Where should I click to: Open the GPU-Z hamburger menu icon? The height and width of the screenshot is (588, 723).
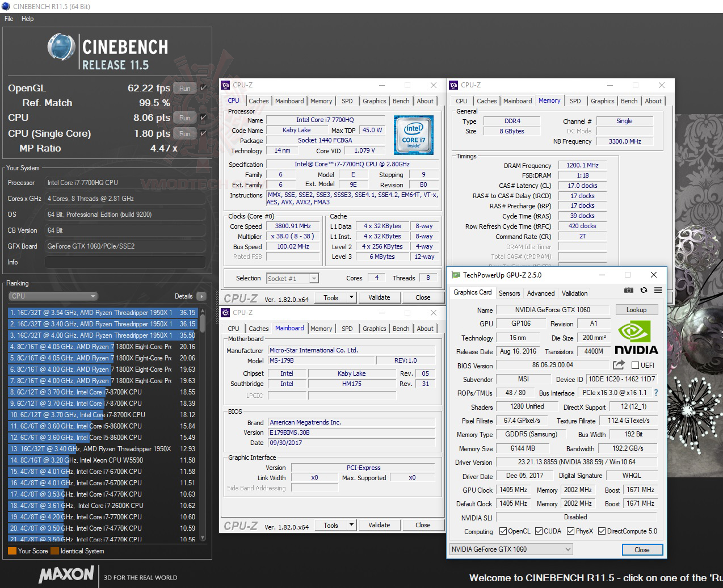[658, 290]
